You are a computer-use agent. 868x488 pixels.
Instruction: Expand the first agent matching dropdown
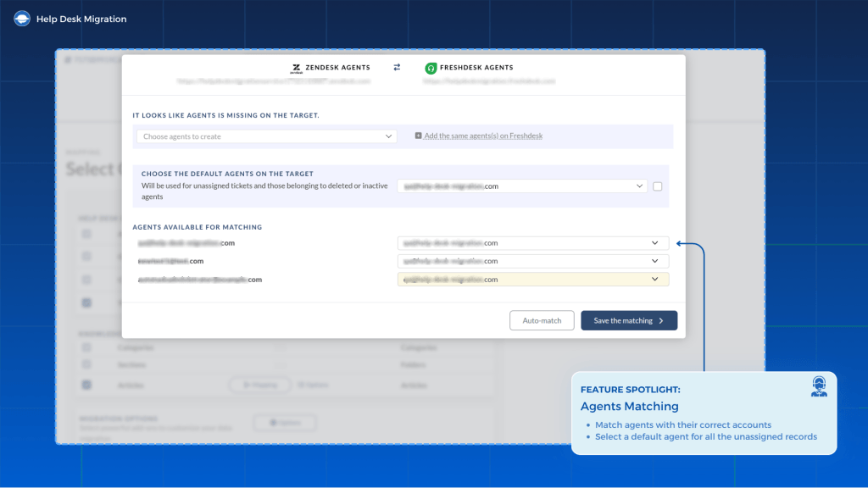[533, 243]
